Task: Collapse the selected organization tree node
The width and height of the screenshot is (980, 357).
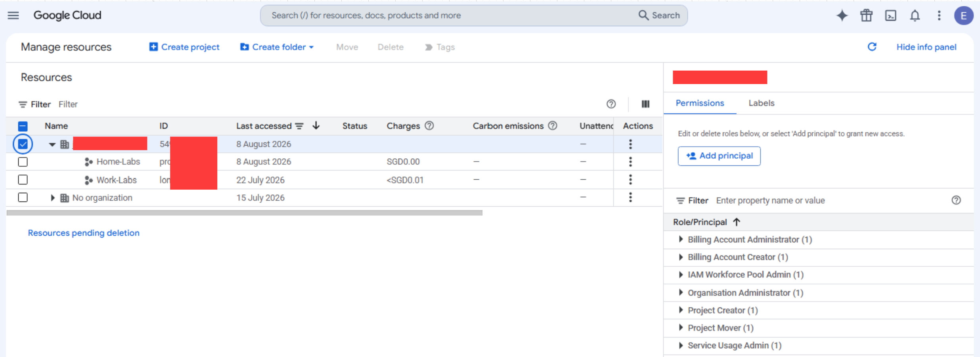Action: point(52,144)
